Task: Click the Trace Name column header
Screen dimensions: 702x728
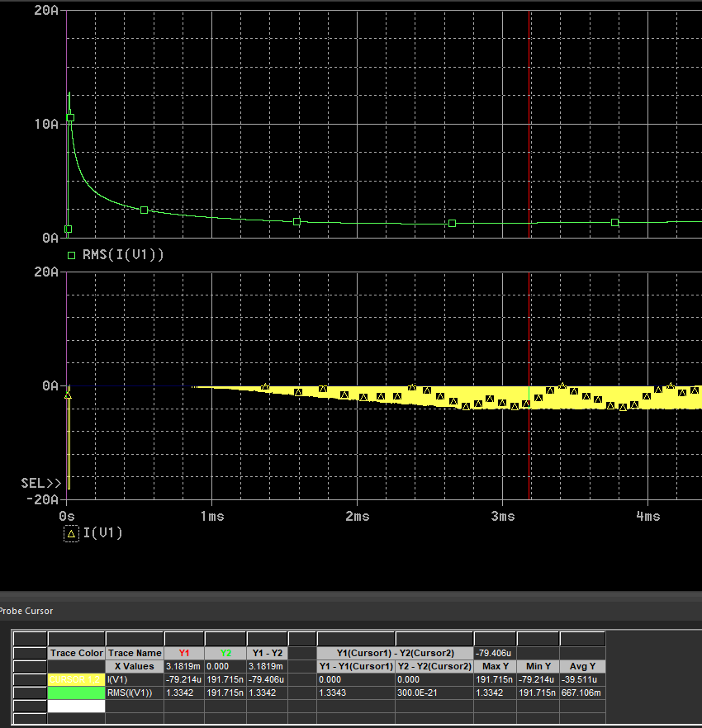Action: [x=135, y=653]
